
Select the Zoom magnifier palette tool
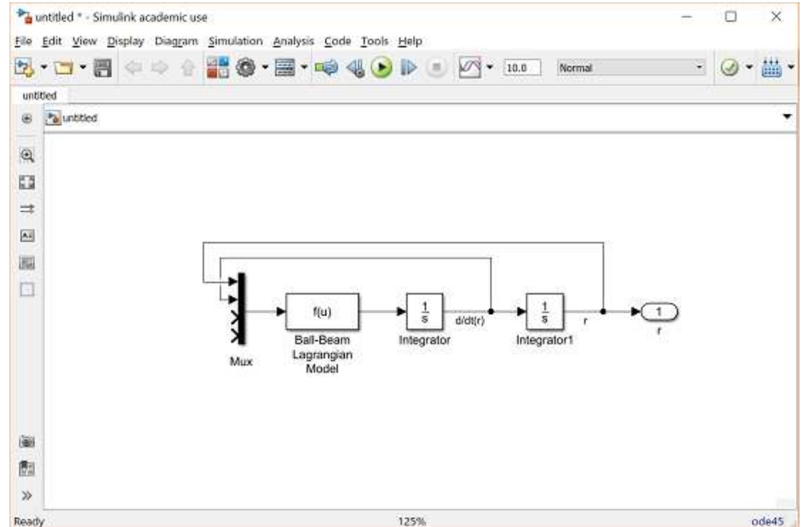(x=27, y=156)
